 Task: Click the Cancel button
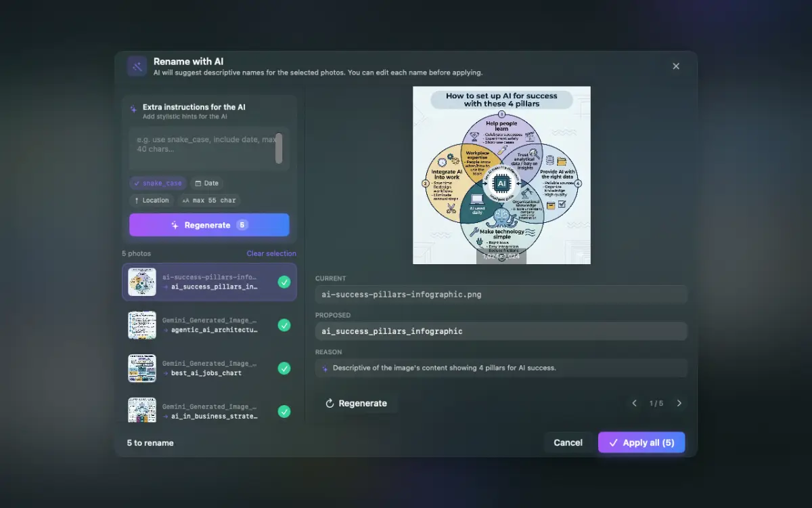click(x=568, y=442)
